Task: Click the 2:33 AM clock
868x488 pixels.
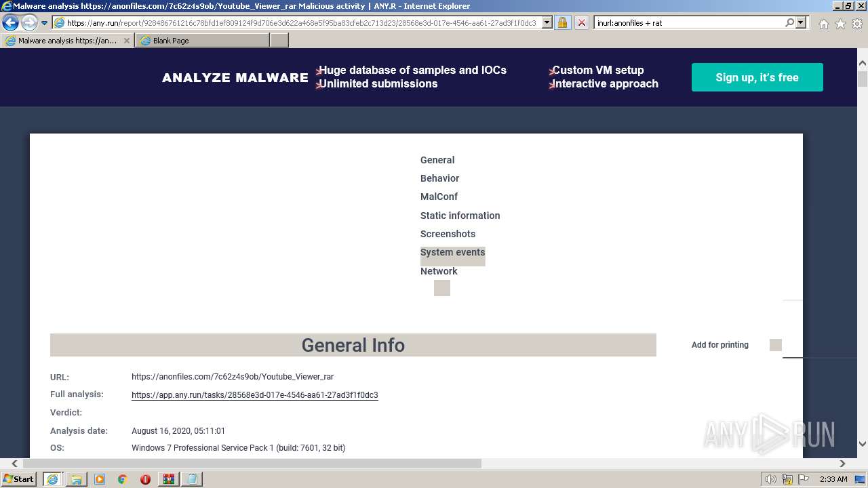Action: (x=833, y=479)
